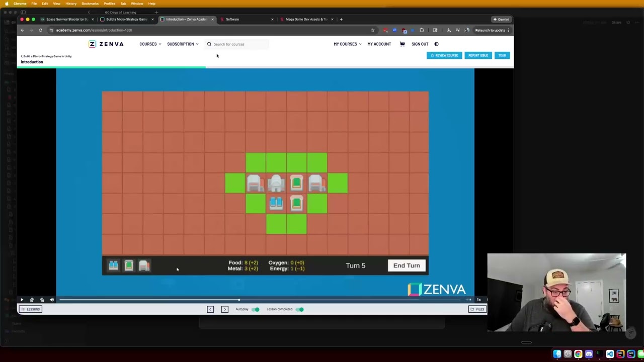This screenshot has height=362, width=644.
Task: Click the search magnifier icon
Action: click(209, 44)
